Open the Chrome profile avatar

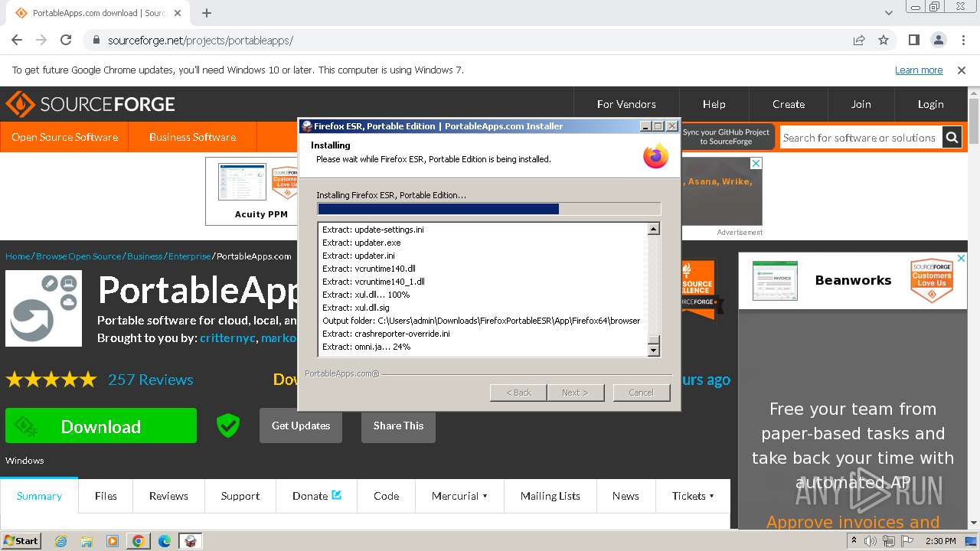(x=938, y=40)
